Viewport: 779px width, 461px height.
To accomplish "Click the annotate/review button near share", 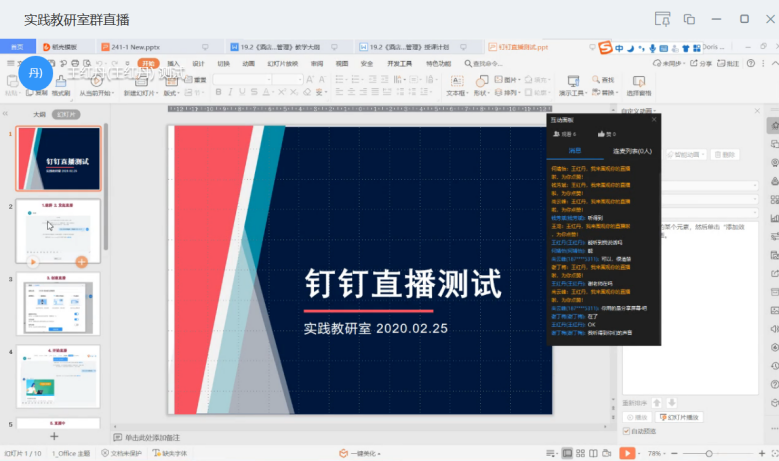I will [728, 64].
